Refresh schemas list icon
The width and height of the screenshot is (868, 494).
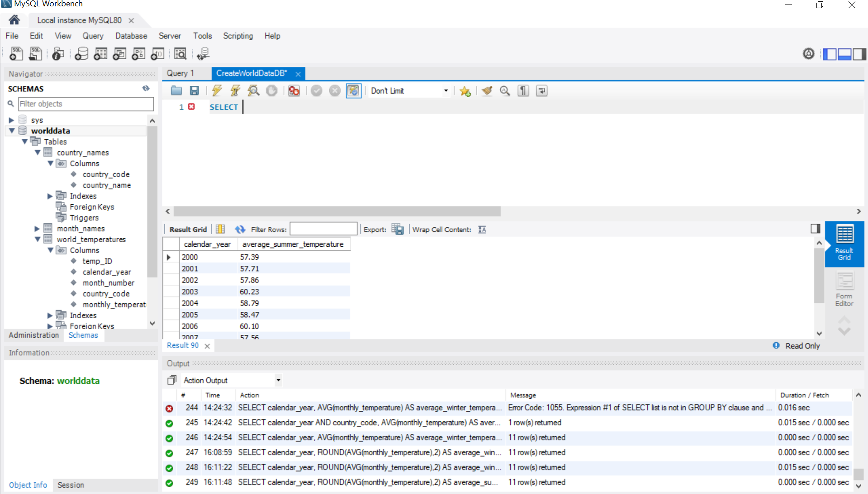point(146,88)
